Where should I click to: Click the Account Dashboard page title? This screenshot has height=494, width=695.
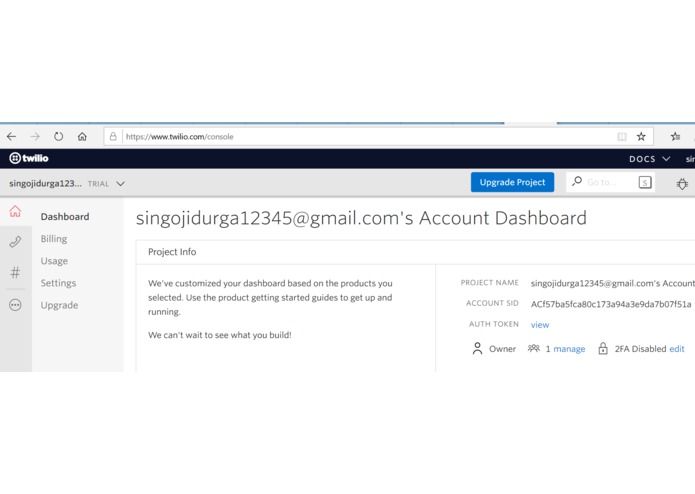click(x=361, y=218)
